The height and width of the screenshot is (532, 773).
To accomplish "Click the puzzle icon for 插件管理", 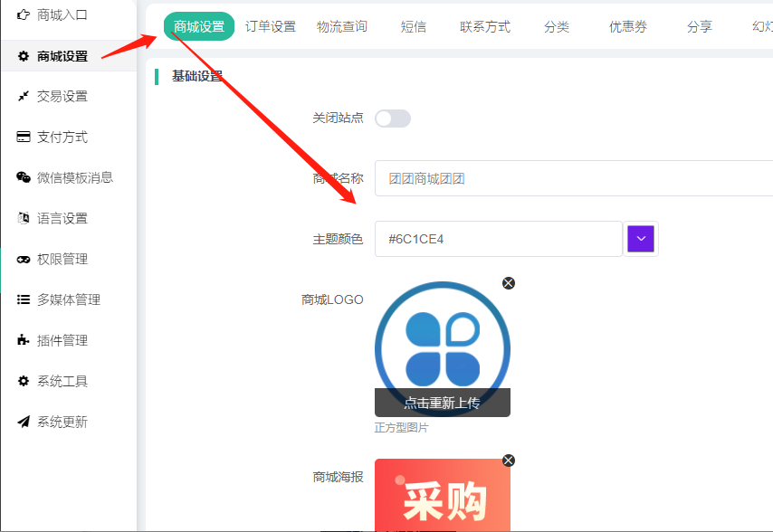I will (24, 341).
